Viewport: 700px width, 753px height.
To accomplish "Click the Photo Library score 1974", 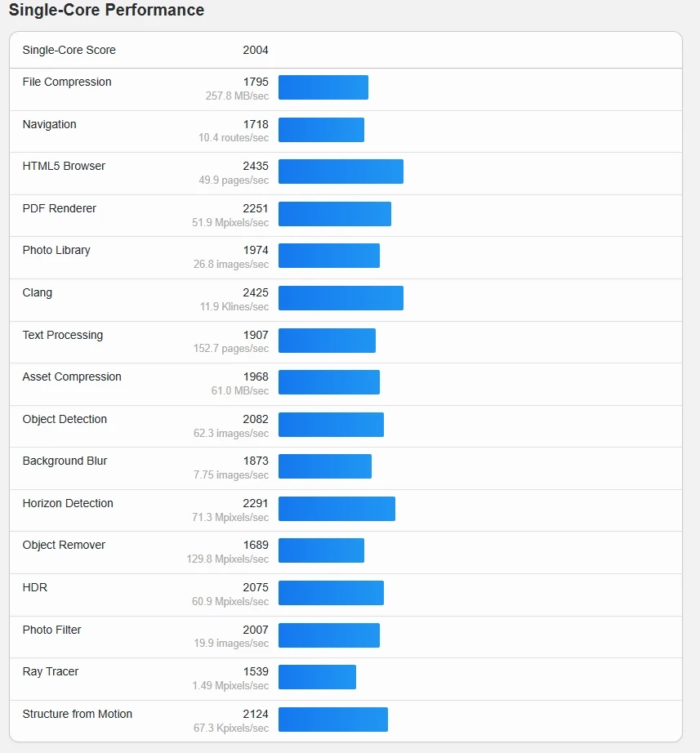I will click(255, 250).
